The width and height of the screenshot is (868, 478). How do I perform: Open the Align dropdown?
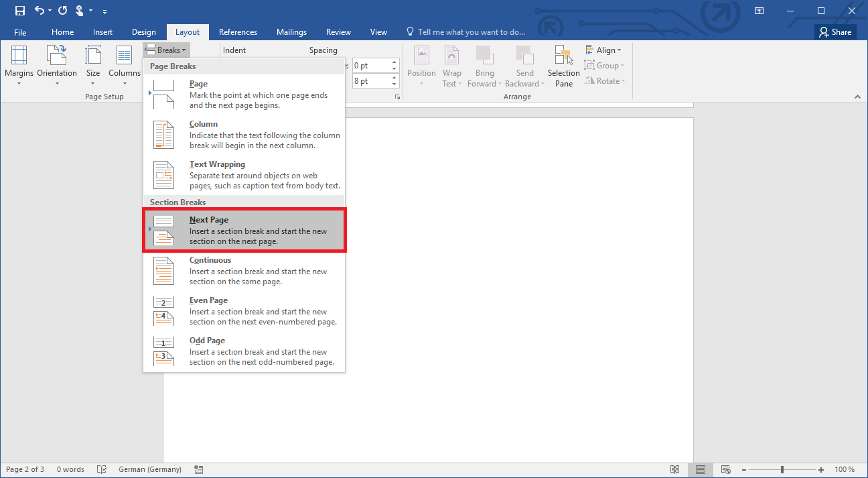[x=604, y=50]
